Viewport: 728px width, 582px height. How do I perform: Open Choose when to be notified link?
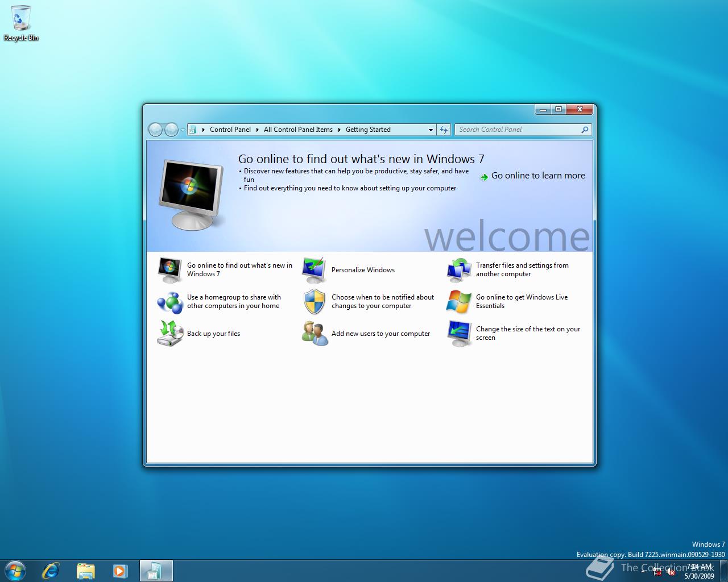pyautogui.click(x=383, y=301)
